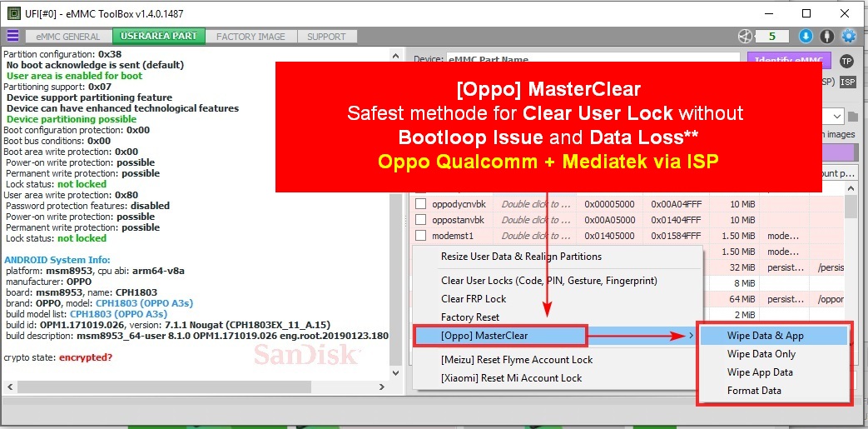The image size is (868, 429).
Task: Click the start address 0x00A05000 cell
Action: coord(609,219)
